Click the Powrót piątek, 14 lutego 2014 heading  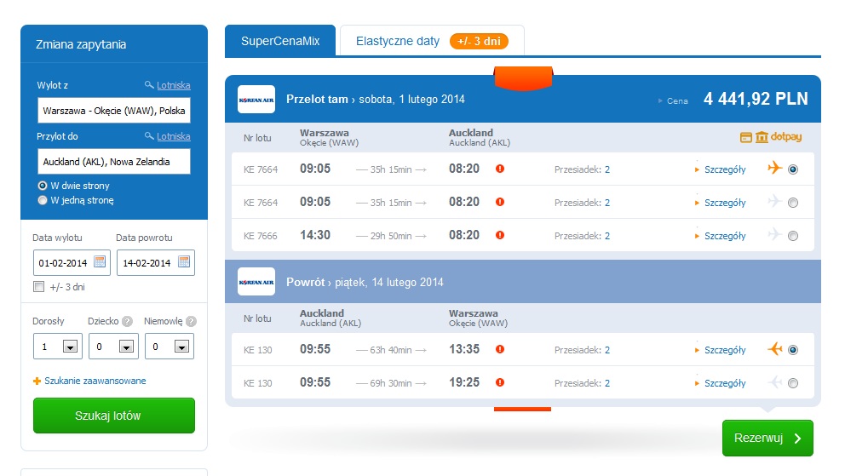point(365,283)
